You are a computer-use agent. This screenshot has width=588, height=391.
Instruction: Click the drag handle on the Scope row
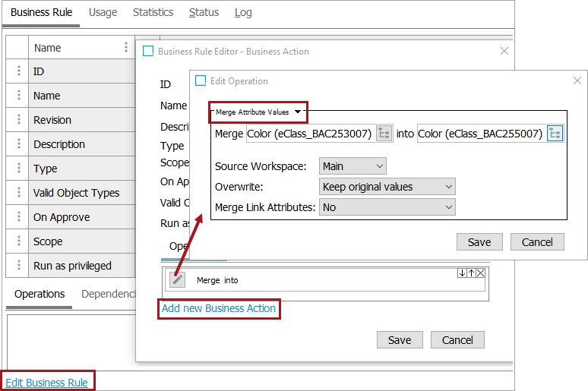pos(19,241)
